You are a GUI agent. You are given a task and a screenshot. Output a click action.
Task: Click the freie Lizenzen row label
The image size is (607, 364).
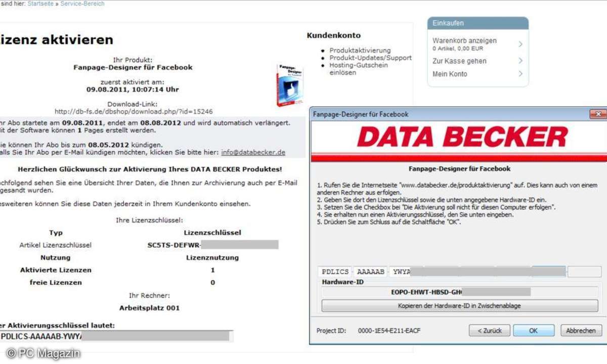coord(56,283)
